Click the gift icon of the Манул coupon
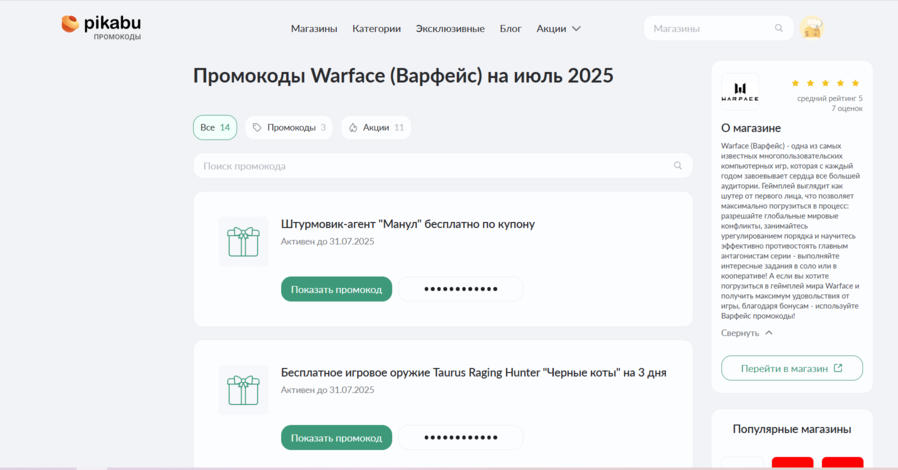Viewport: 898px width, 470px height. tap(243, 241)
